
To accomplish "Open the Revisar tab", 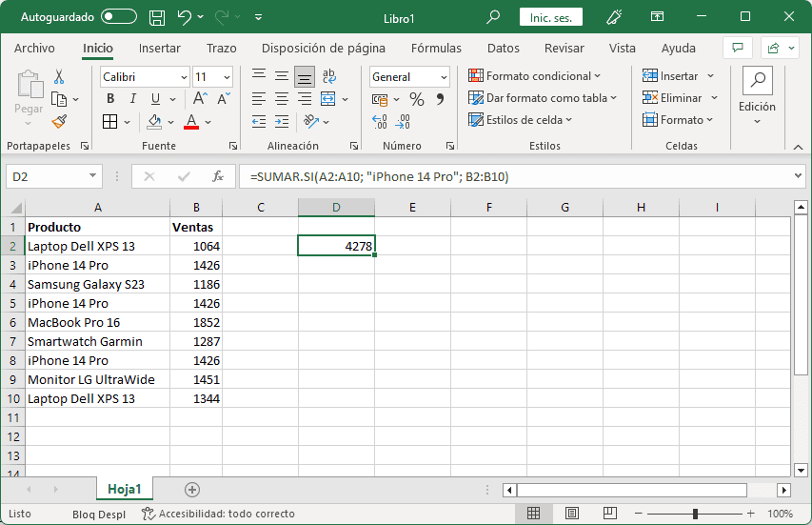I will (x=564, y=49).
